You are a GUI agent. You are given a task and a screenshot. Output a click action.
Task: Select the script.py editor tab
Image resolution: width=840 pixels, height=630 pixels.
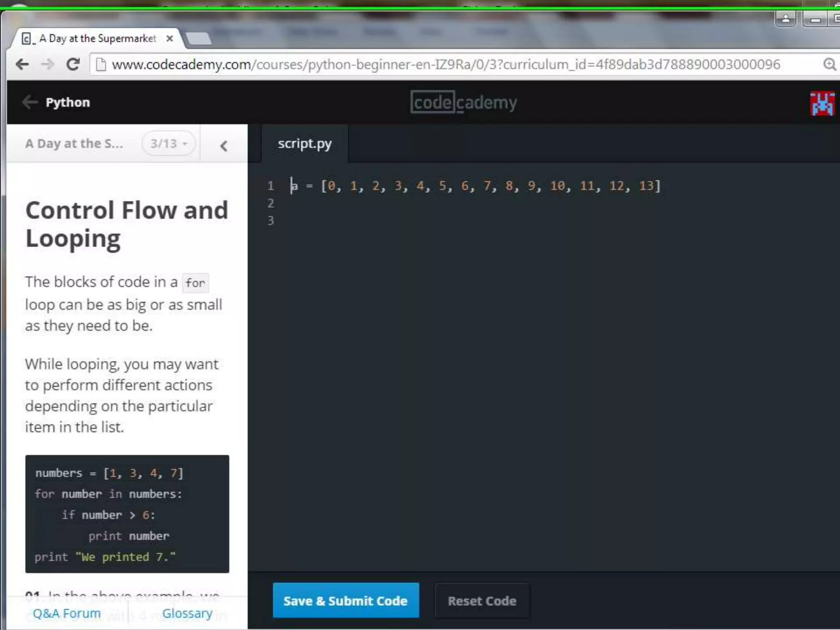pyautogui.click(x=304, y=144)
